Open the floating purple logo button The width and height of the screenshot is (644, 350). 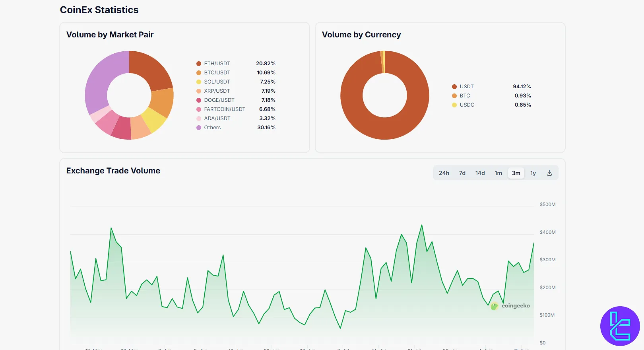(x=620, y=326)
